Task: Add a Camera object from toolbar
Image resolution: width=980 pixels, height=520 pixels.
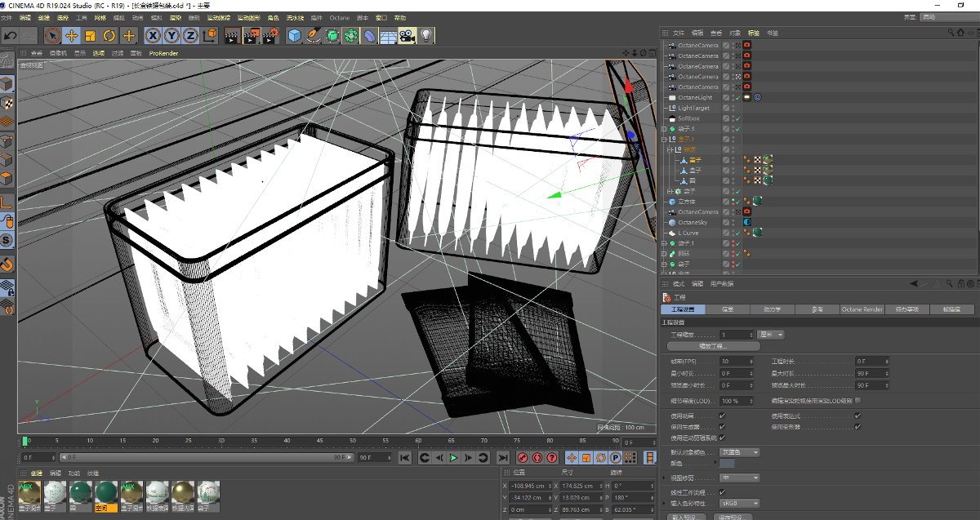Action: pos(408,35)
